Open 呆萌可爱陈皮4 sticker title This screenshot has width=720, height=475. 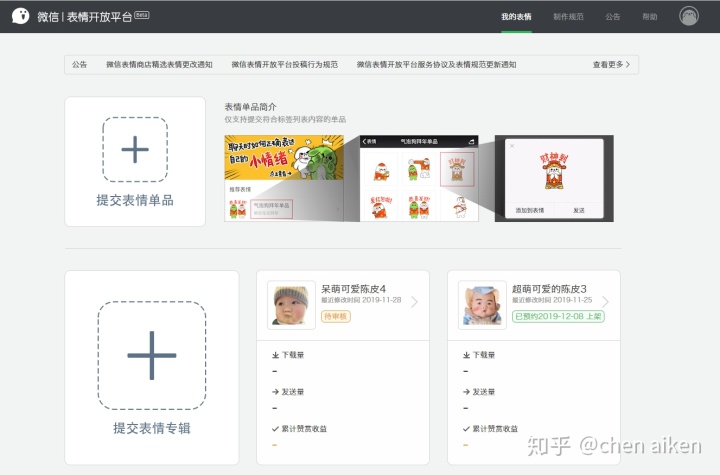[354, 289]
